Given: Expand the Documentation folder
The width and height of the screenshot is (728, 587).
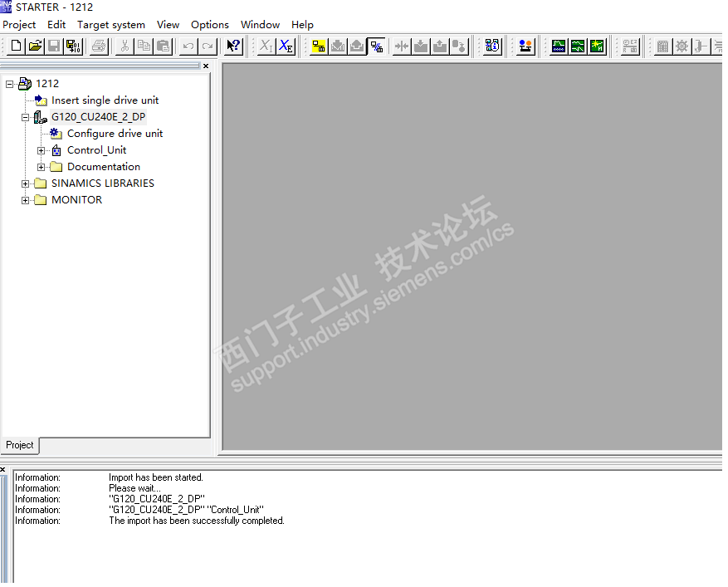Looking at the screenshot, I should pos(42,167).
